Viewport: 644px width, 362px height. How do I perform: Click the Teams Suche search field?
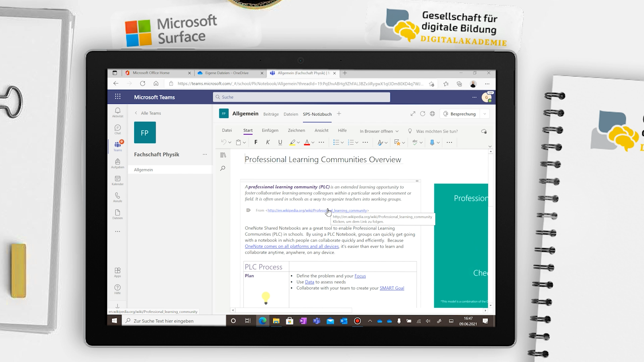(302, 97)
